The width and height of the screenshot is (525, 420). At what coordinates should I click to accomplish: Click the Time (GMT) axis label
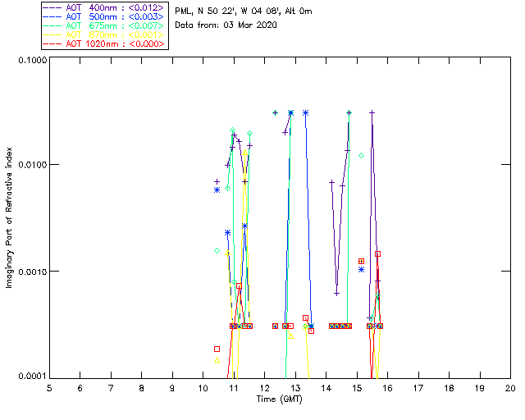(279, 398)
